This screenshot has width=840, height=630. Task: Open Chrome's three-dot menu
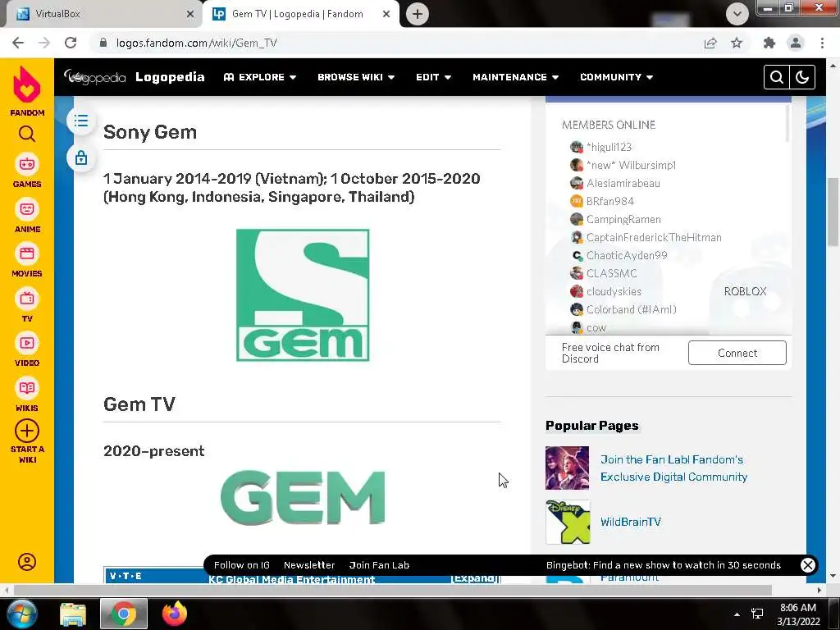tap(822, 43)
